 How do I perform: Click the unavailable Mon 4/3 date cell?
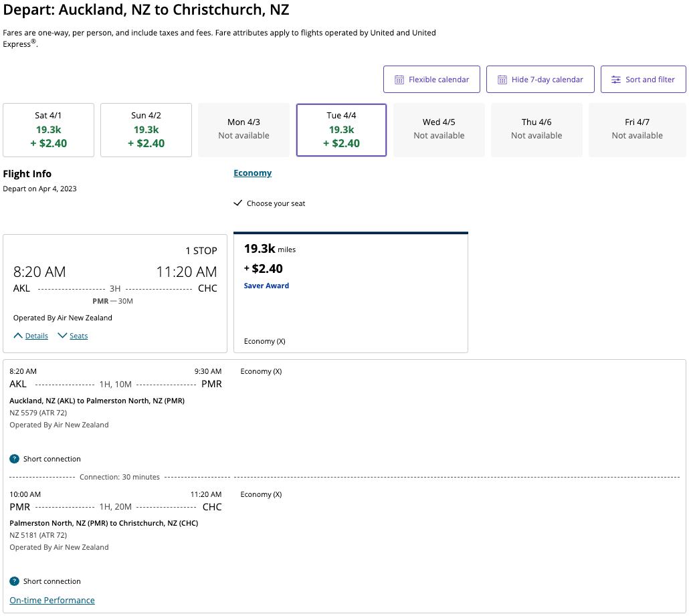pos(243,130)
